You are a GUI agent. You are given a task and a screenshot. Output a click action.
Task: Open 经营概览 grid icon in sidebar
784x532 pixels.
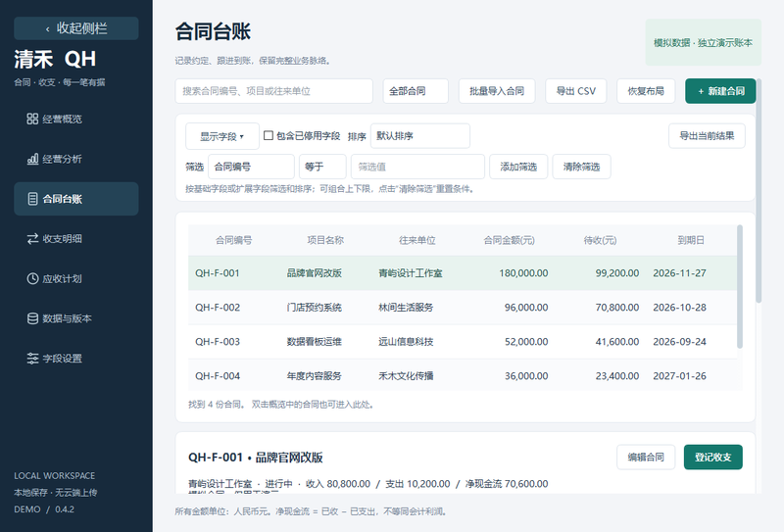pyautogui.click(x=32, y=119)
